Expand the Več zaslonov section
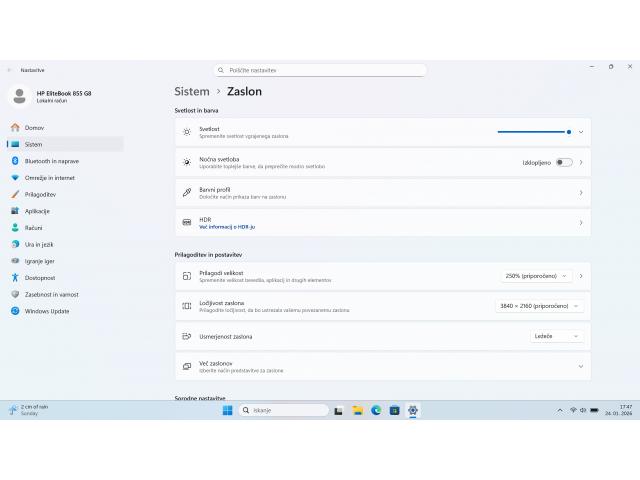 [x=580, y=366]
